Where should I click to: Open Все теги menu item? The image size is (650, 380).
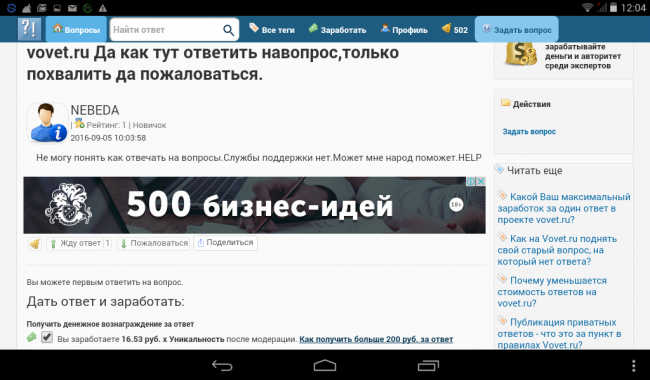pyautogui.click(x=272, y=29)
